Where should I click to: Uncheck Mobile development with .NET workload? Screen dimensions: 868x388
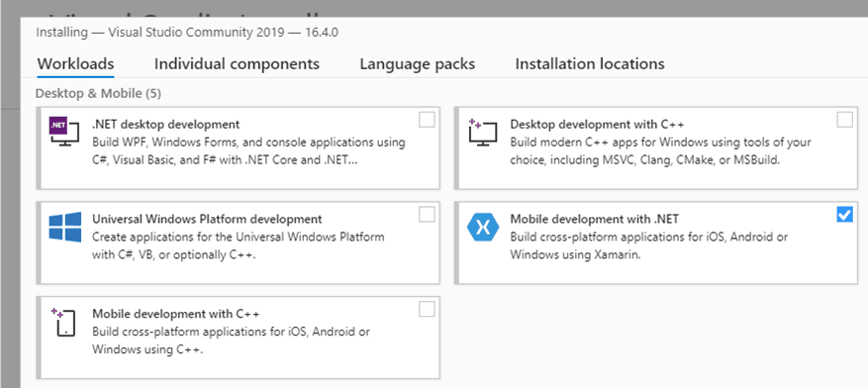845,214
